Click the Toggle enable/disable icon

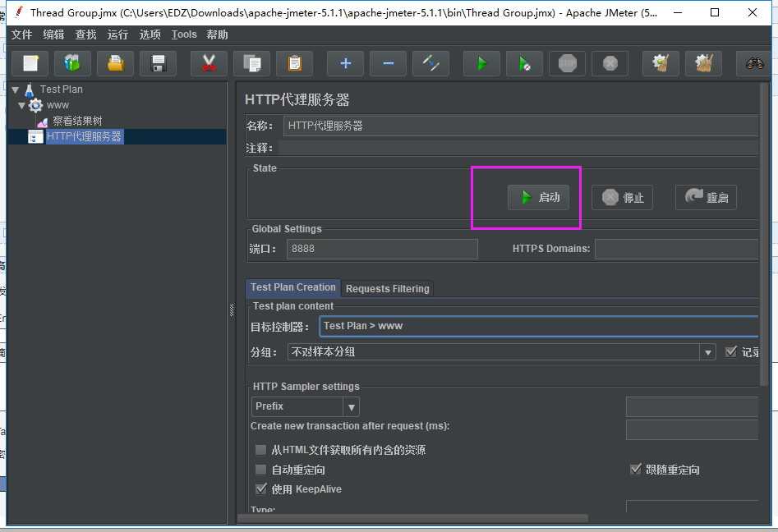(x=431, y=63)
